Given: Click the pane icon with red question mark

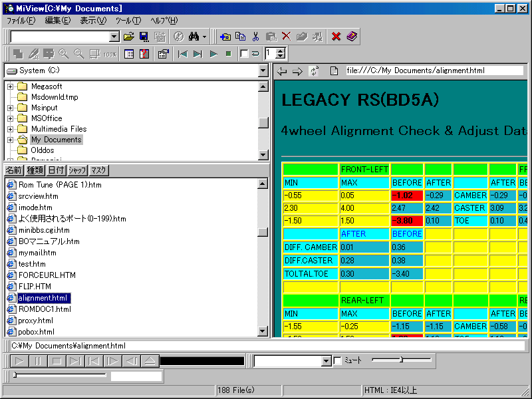Looking at the screenshot, I should 144,54.
